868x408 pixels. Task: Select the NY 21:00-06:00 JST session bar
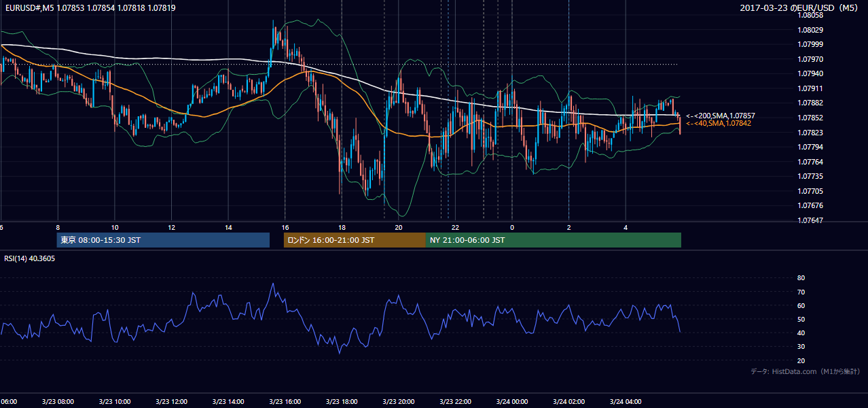[554, 240]
